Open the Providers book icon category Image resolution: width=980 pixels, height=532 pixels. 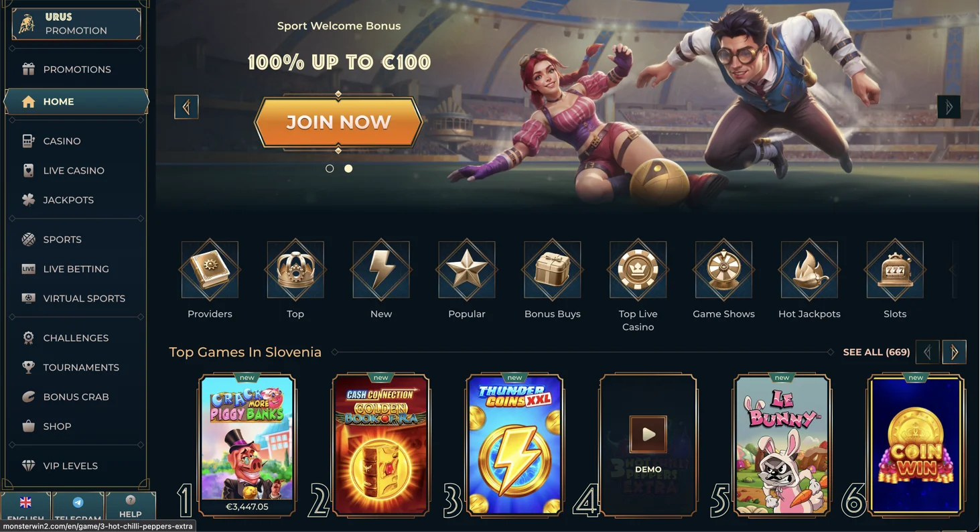pos(210,270)
